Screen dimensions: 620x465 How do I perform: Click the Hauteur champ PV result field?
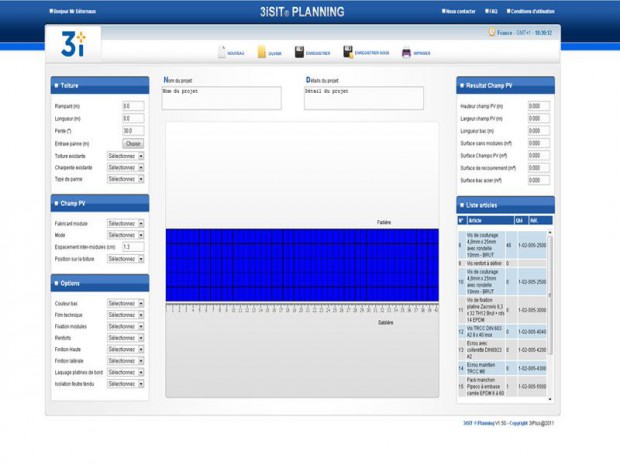click(x=539, y=106)
